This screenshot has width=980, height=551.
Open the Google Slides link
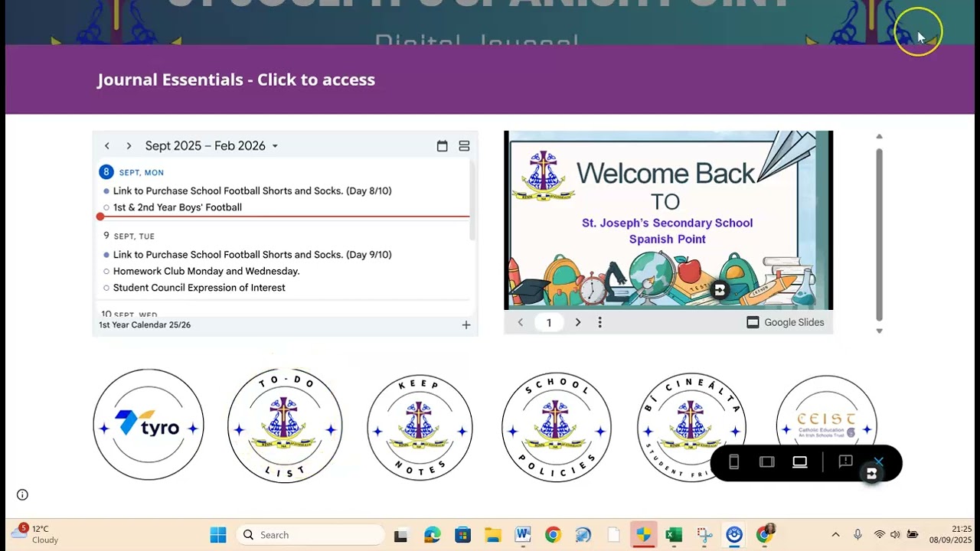pyautogui.click(x=786, y=322)
